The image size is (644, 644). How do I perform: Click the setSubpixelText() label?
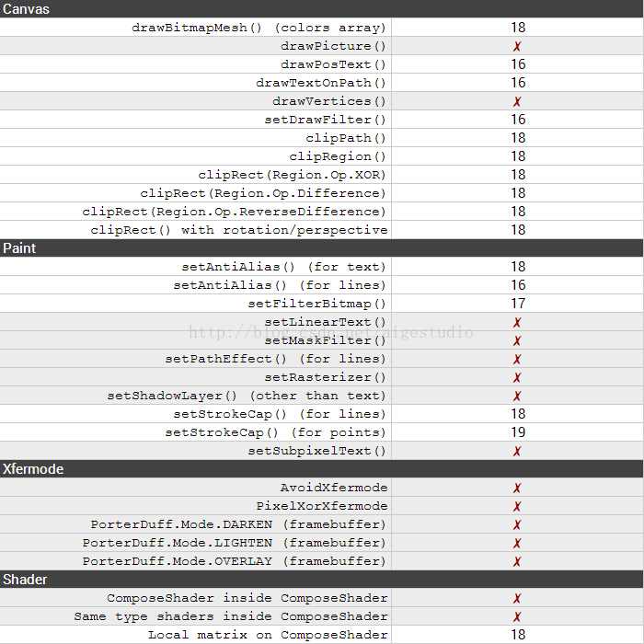(x=317, y=452)
